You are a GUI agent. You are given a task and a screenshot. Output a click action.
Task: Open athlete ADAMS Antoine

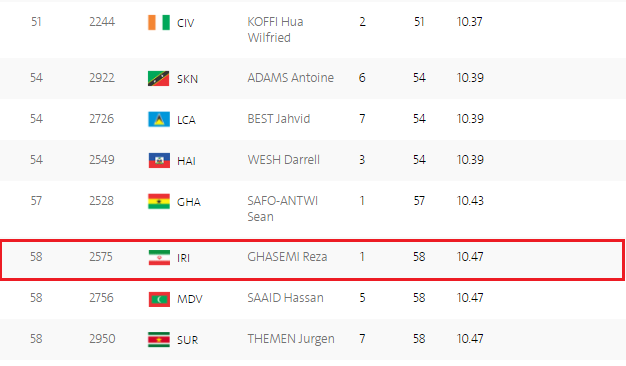(290, 77)
